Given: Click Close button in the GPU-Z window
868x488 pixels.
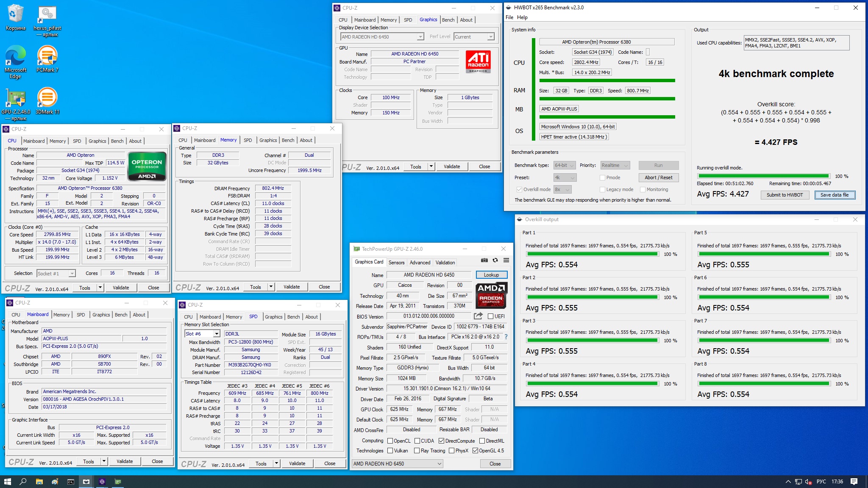Looking at the screenshot, I should tap(495, 463).
